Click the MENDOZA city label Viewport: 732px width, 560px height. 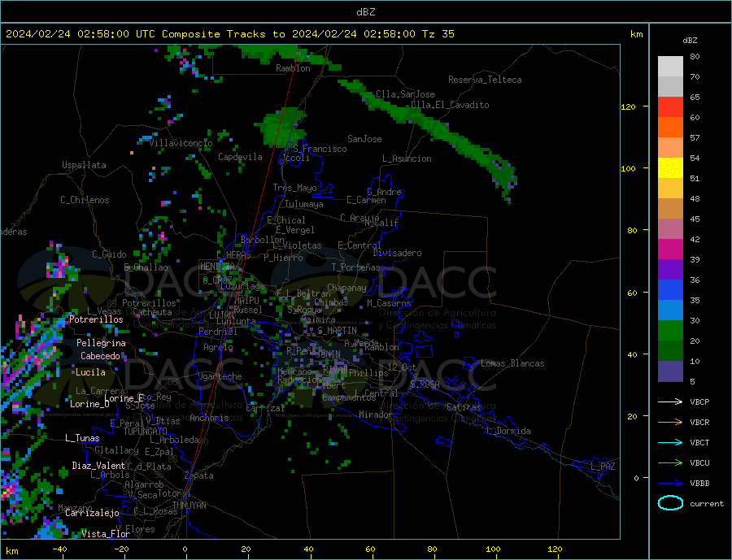point(217,267)
